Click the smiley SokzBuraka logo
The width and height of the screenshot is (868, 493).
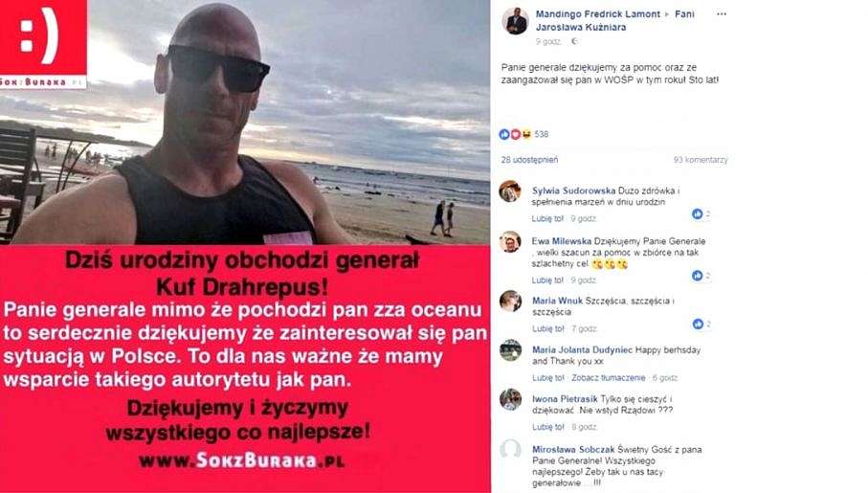pos(43,44)
